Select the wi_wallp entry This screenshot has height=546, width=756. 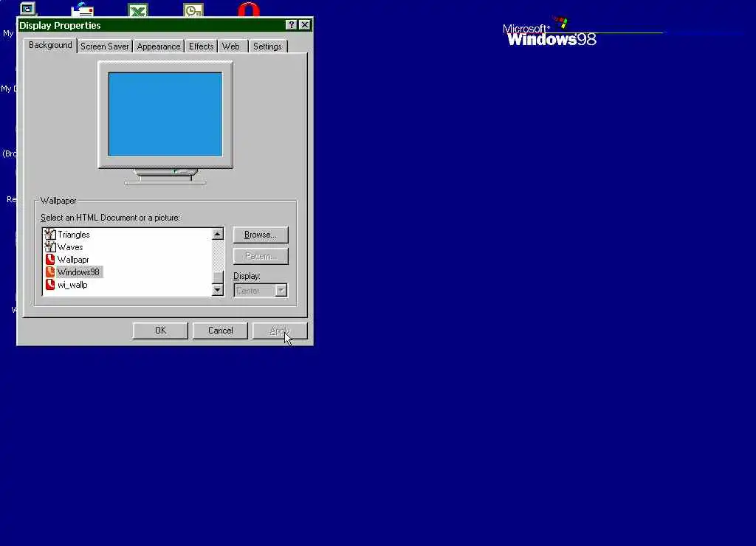point(72,285)
